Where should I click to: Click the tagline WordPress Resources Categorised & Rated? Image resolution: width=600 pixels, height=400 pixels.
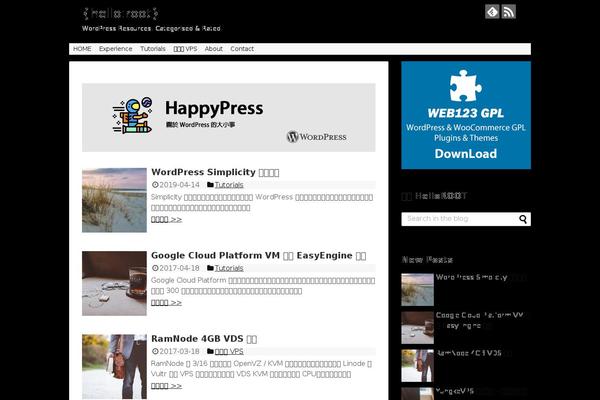(151, 28)
